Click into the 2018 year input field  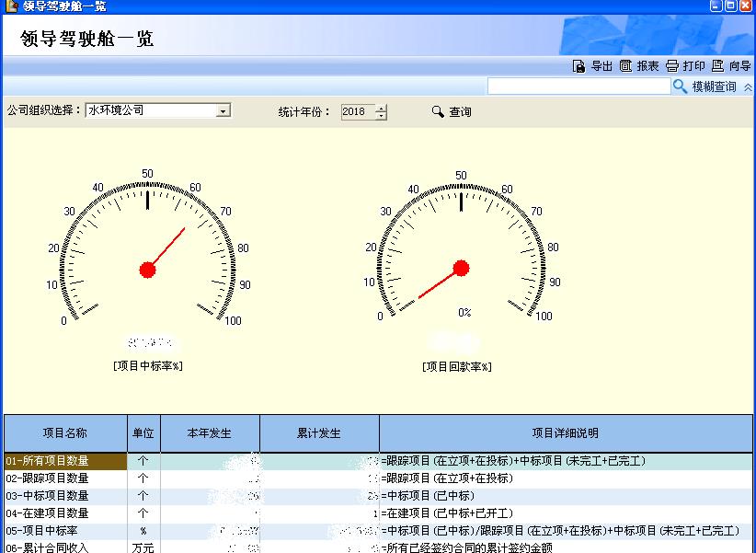[357, 111]
